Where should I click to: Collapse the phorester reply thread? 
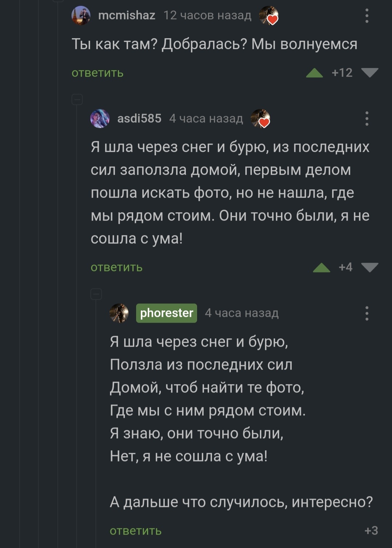click(x=96, y=294)
